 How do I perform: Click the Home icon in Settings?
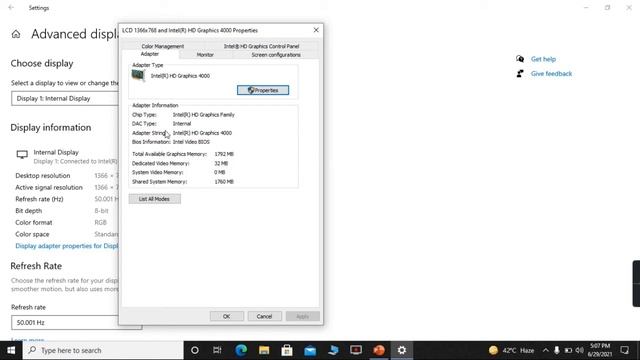(16, 34)
